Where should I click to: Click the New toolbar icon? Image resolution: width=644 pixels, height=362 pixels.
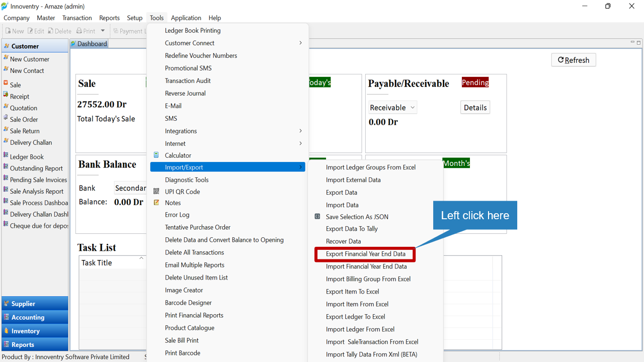[8, 31]
